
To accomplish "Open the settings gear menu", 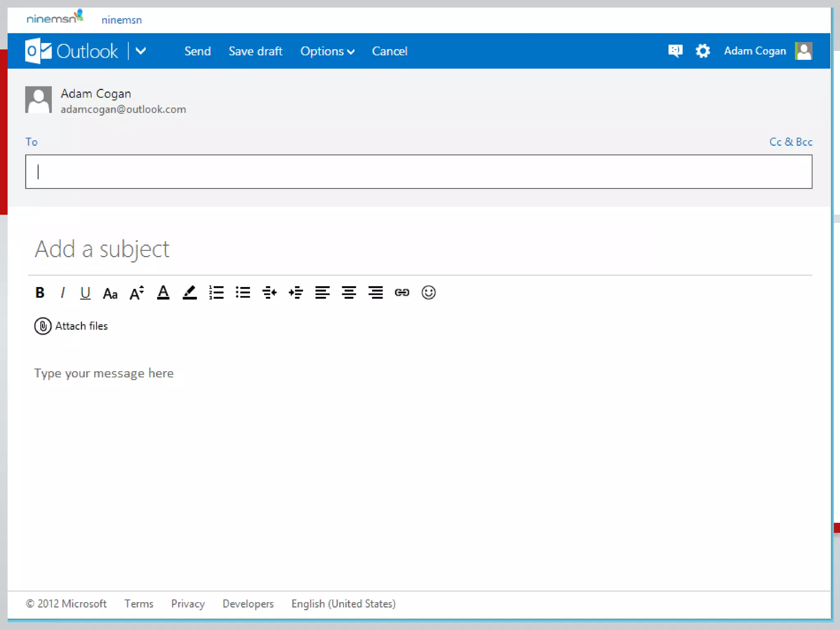I will click(x=703, y=51).
